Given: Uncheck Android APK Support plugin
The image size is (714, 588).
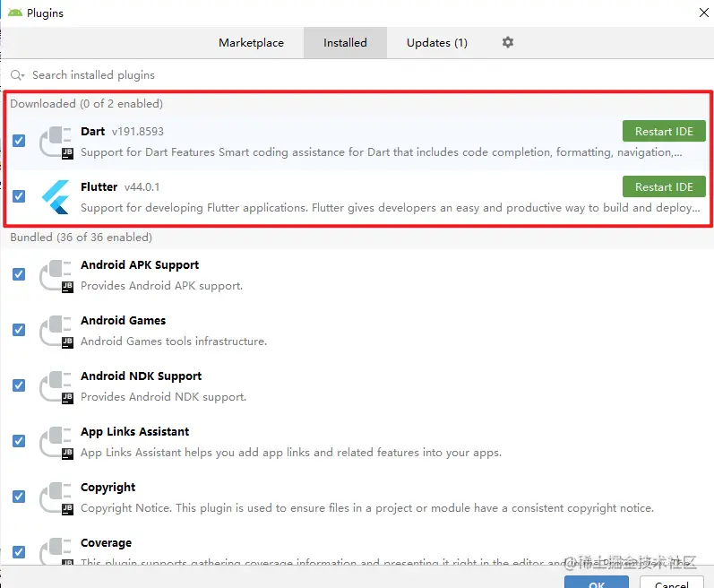Looking at the screenshot, I should 19,274.
